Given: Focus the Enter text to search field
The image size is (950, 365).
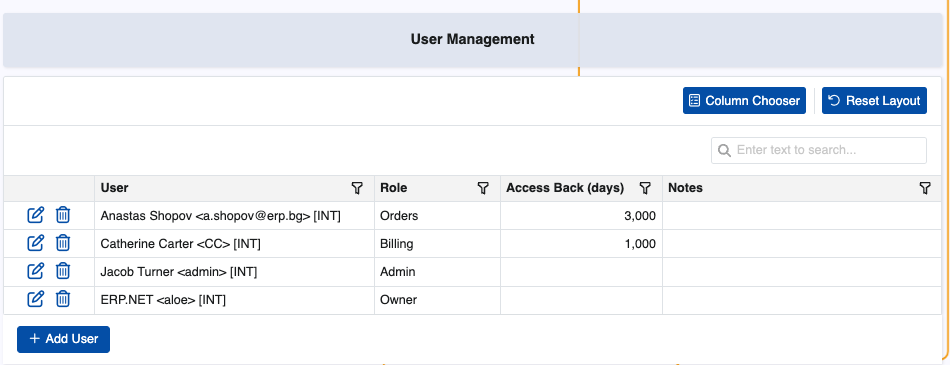Looking at the screenshot, I should coord(819,150).
